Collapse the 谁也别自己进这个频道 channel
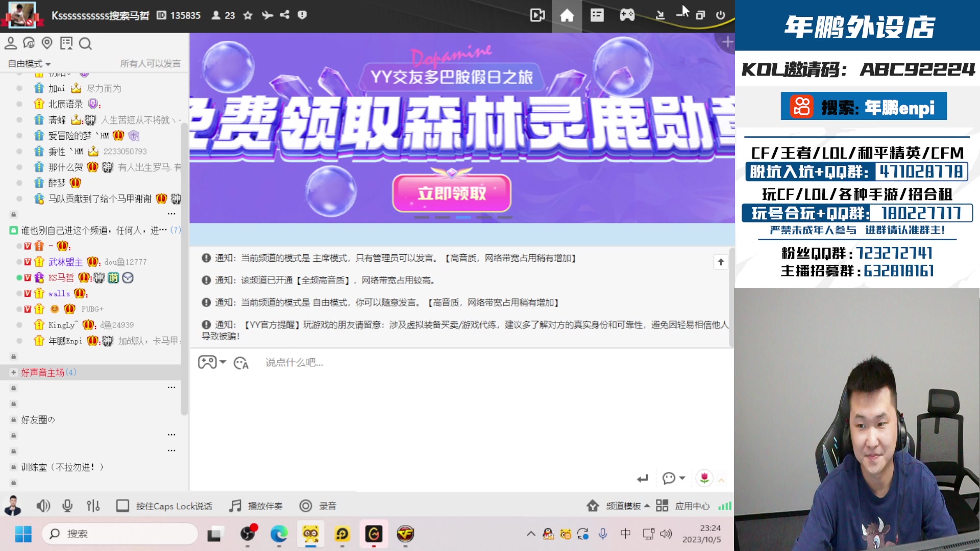The width and height of the screenshot is (980, 551). 14,231
